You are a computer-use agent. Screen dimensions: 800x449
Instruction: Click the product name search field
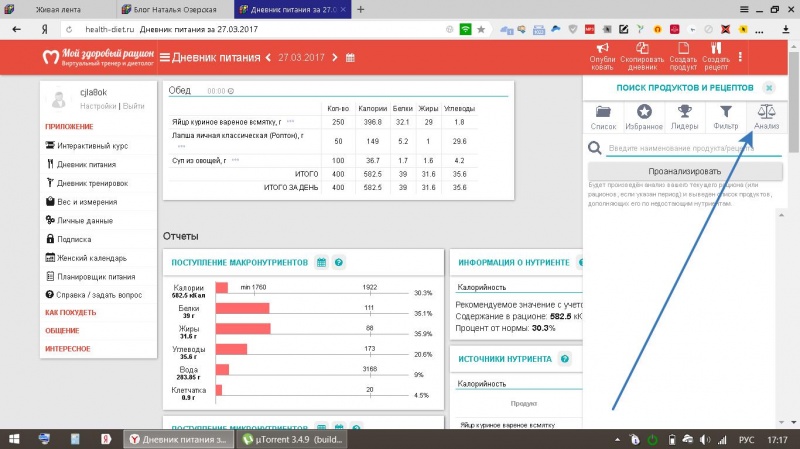pos(690,148)
